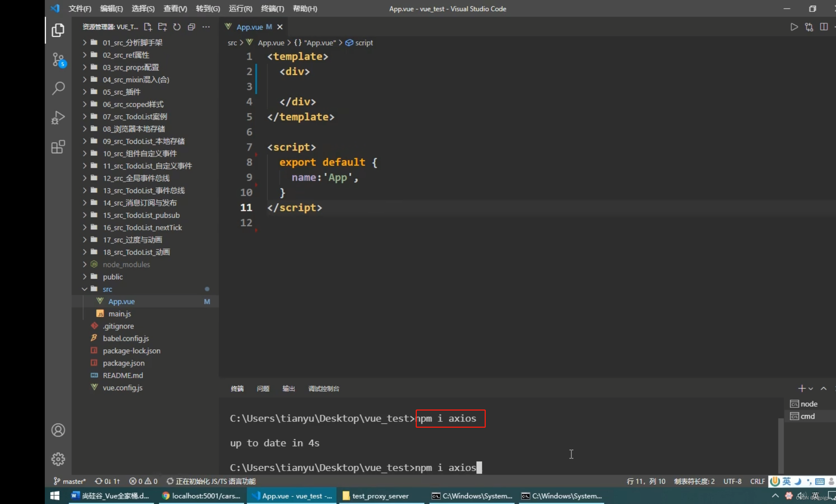
Task: Split the editor to the right
Action: click(824, 27)
